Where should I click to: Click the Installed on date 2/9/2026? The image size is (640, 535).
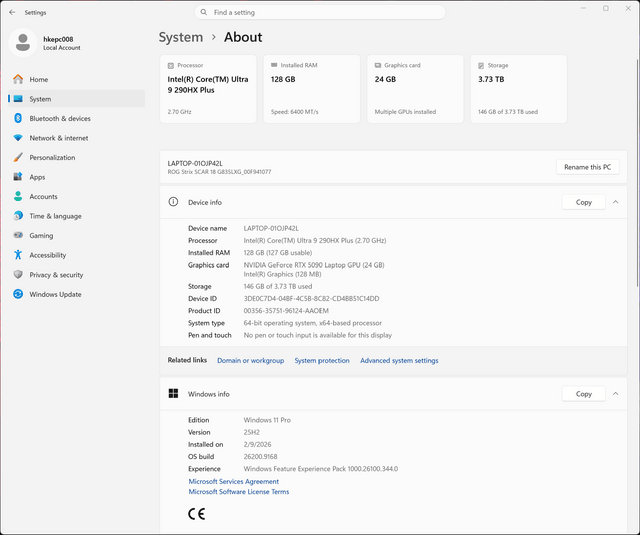click(x=257, y=444)
